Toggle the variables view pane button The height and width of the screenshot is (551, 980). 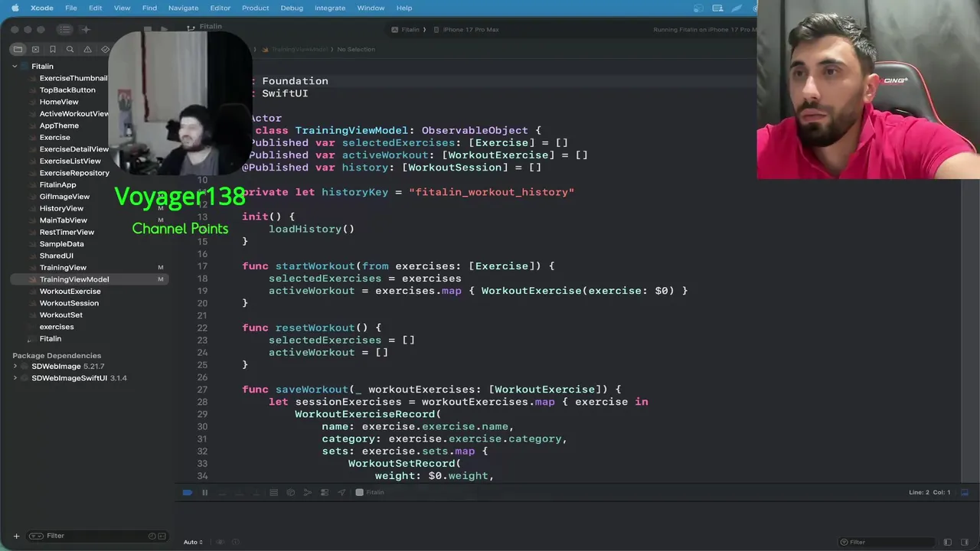coord(948,542)
